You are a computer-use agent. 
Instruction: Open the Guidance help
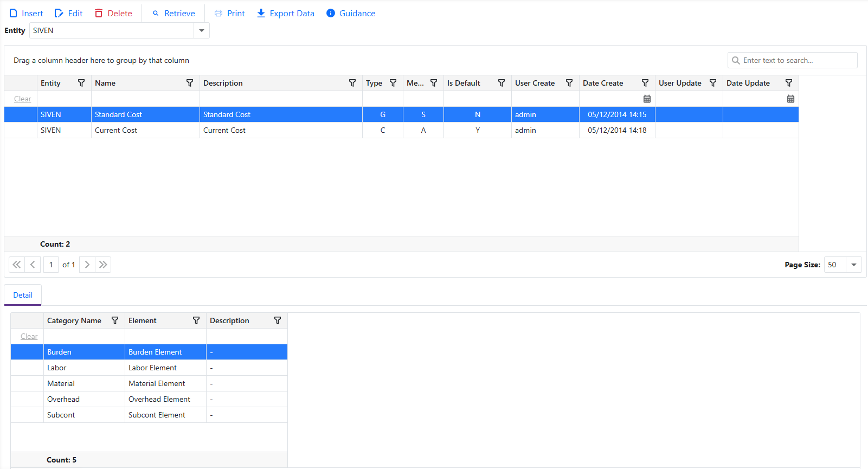[x=351, y=13]
